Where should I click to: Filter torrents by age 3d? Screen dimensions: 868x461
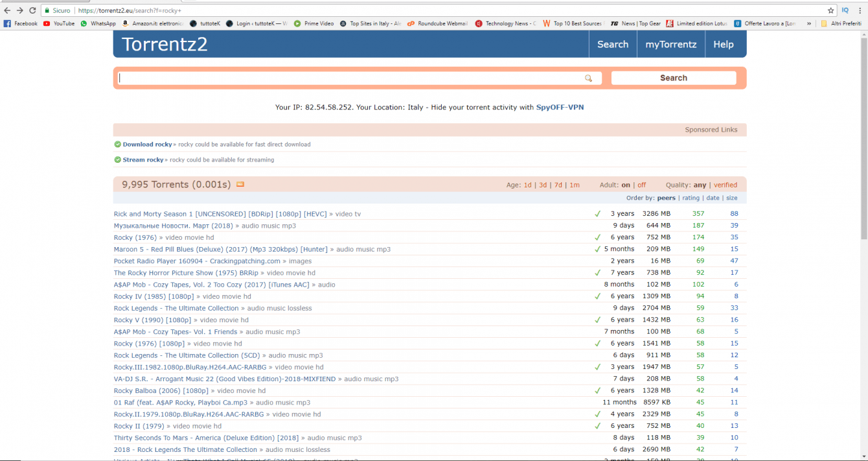tap(543, 185)
